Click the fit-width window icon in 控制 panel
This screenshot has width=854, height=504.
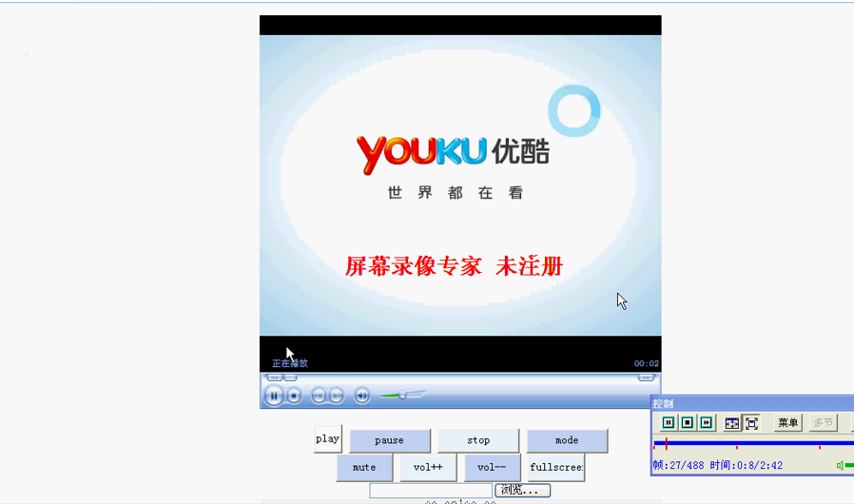732,423
